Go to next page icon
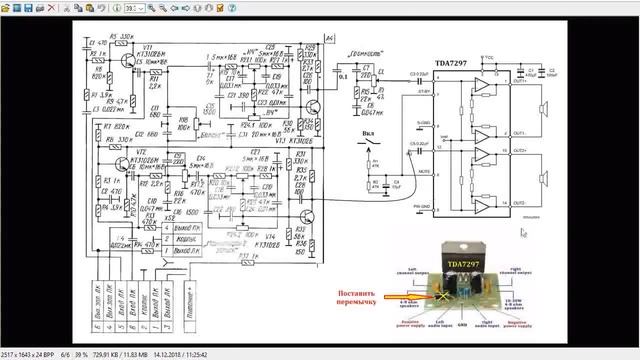The image size is (640, 360). [209, 8]
